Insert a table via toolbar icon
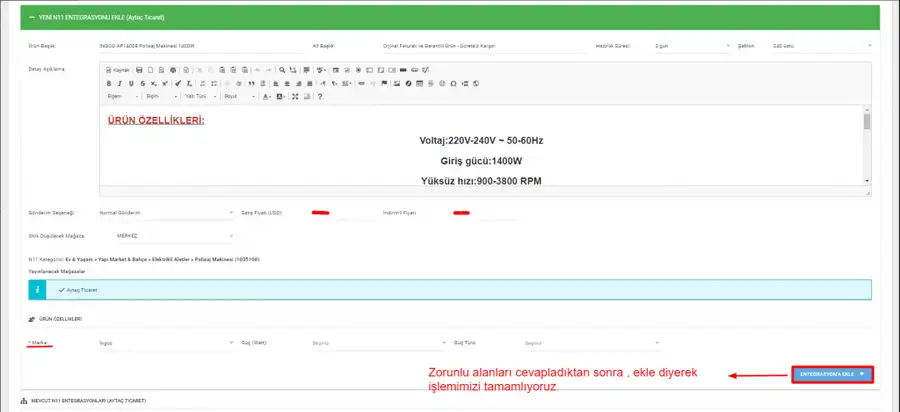 (420, 84)
